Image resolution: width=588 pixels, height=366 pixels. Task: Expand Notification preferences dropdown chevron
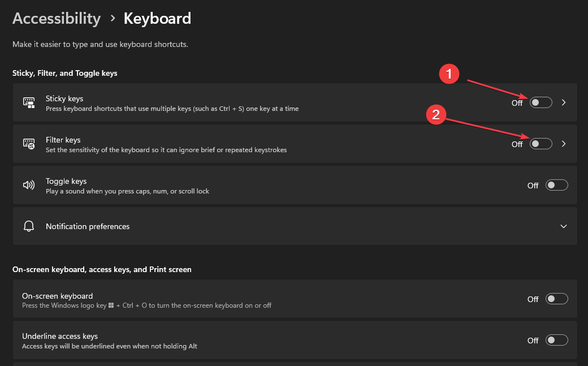563,226
